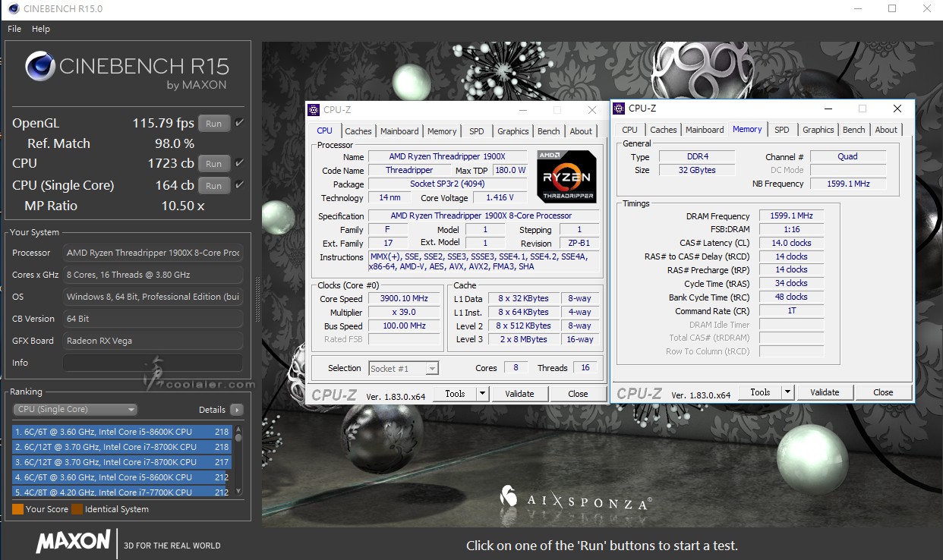943x560 pixels.
Task: Run the OpenGL benchmark test
Action: [x=214, y=123]
